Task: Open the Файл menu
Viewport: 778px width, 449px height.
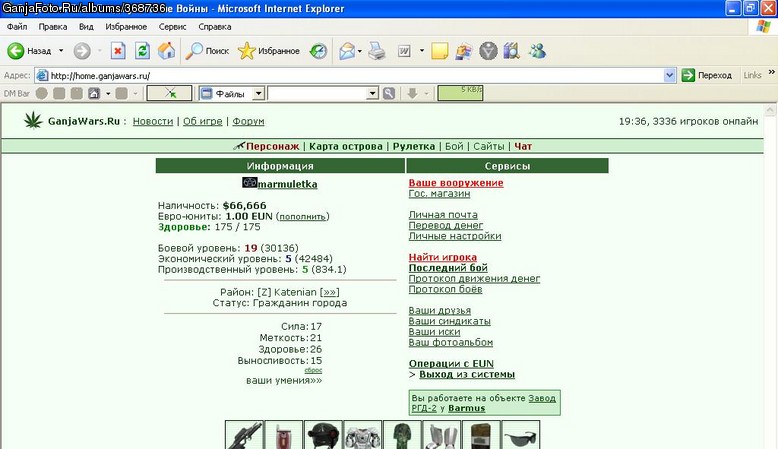Action: 17,27
